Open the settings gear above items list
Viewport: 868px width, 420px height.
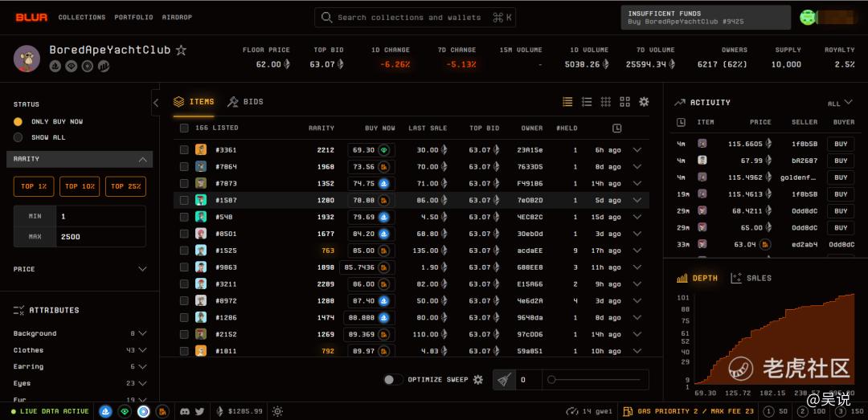(x=644, y=102)
